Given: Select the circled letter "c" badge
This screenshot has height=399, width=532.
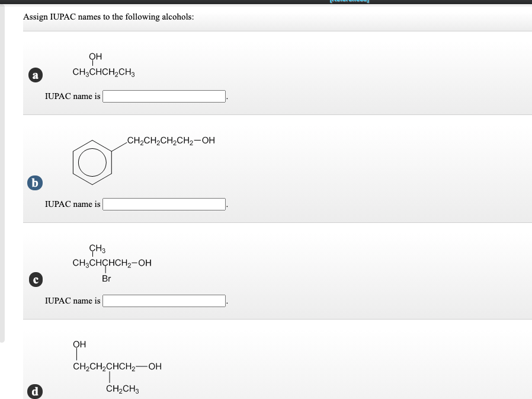Looking at the screenshot, I should tap(36, 279).
